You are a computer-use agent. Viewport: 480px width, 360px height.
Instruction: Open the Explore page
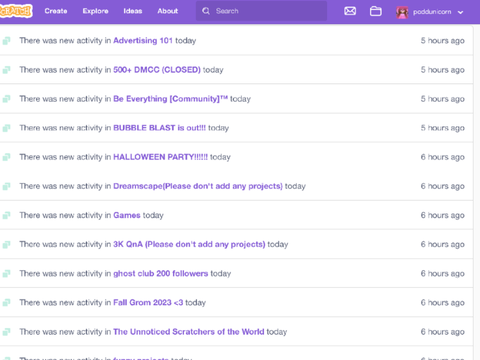(95, 11)
